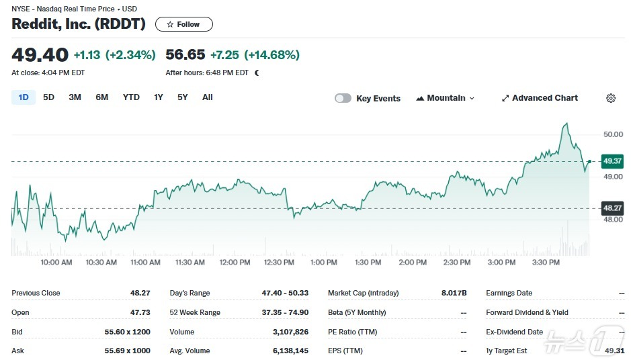Select the 6M range tab
Image resolution: width=631 pixels, height=364 pixels.
click(102, 97)
